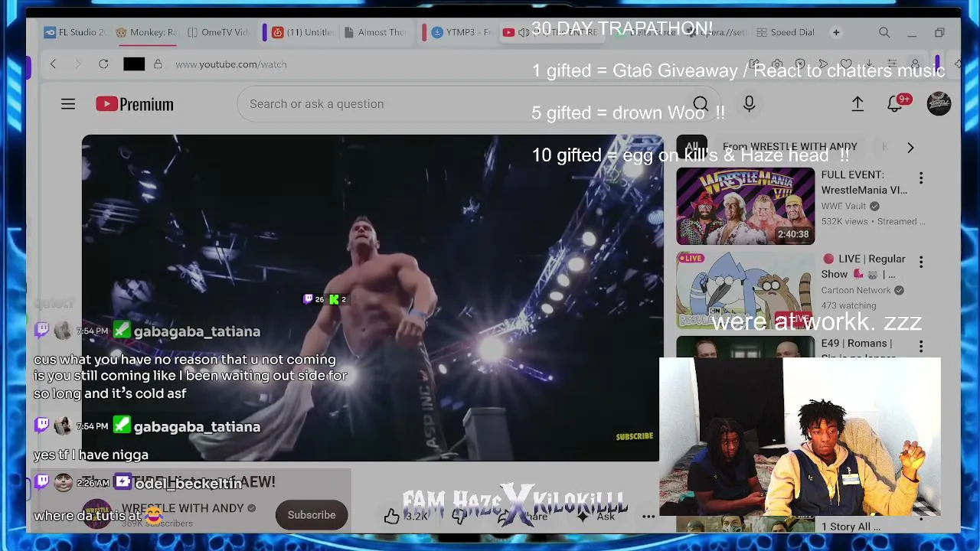Click the 473 watching text
980x551 pixels.
pyautogui.click(x=848, y=305)
